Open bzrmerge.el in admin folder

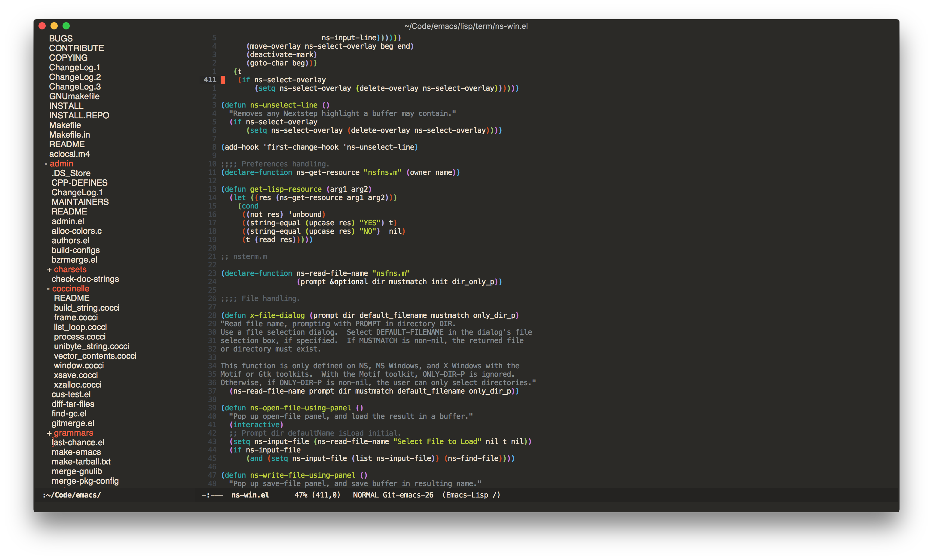[x=74, y=260]
